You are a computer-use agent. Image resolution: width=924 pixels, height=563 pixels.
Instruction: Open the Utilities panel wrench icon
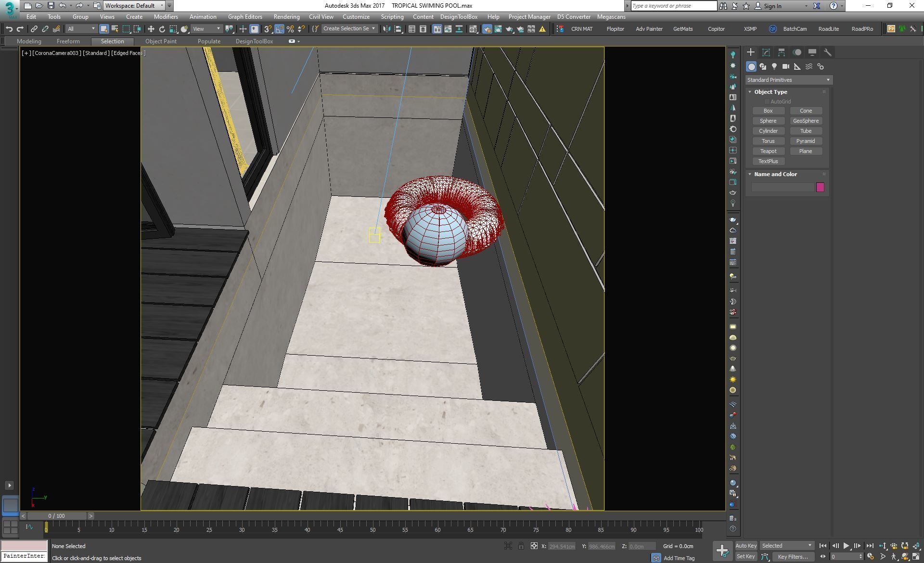tap(828, 52)
